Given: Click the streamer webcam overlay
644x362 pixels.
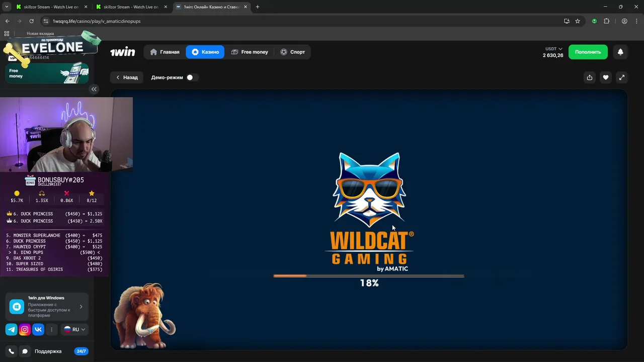Looking at the screenshot, I should coord(66,134).
